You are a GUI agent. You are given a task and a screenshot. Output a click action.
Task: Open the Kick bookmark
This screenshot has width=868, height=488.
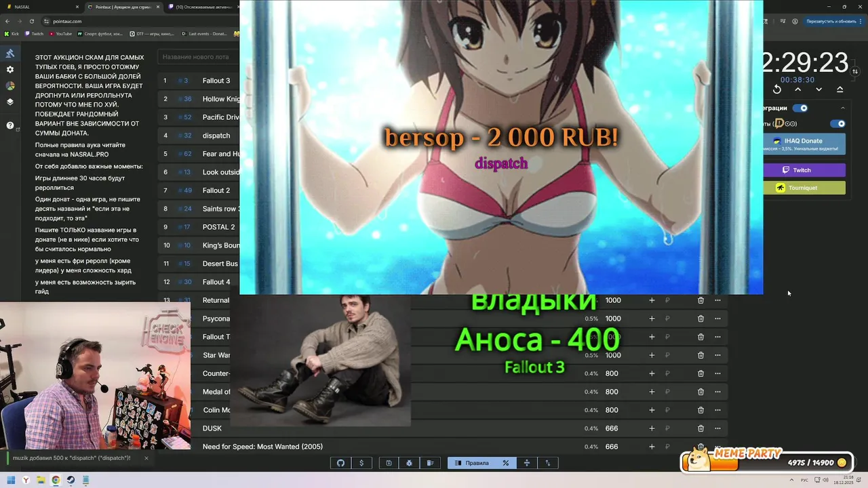pos(12,33)
